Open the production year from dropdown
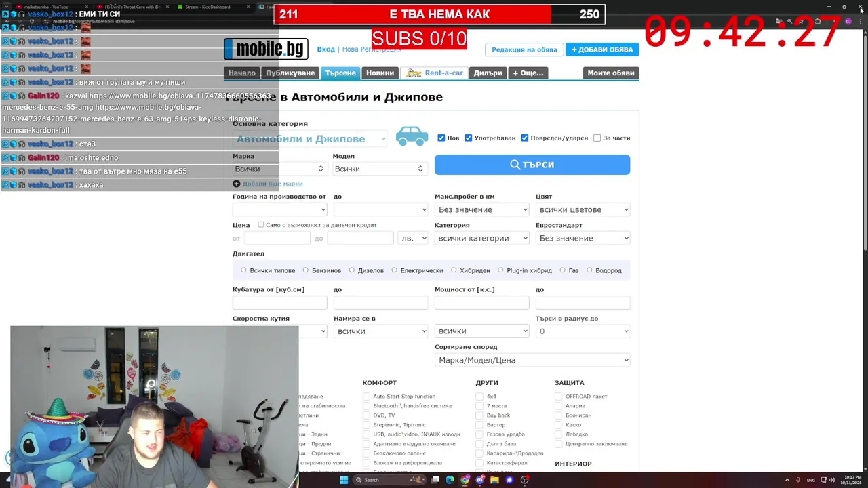Viewport: 868px width, 488px height. [x=279, y=209]
